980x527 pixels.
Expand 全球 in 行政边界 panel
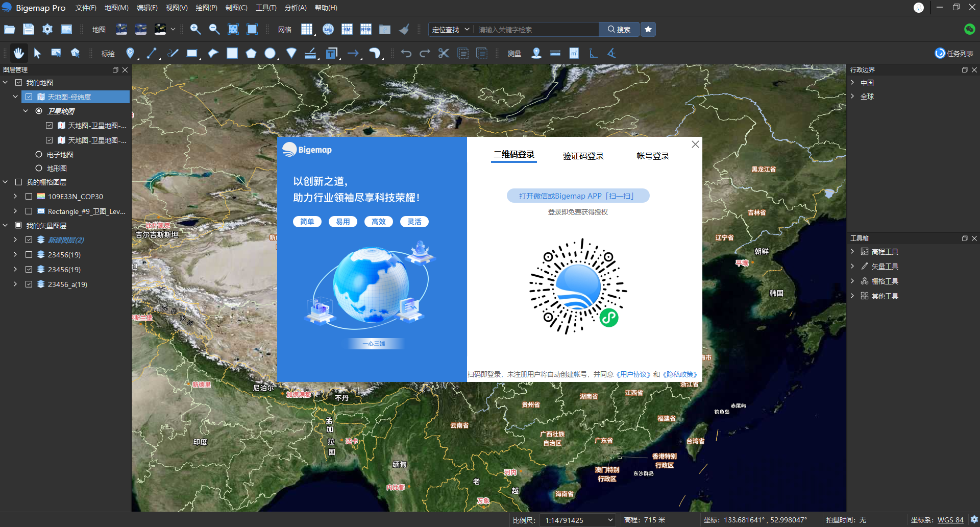point(852,96)
